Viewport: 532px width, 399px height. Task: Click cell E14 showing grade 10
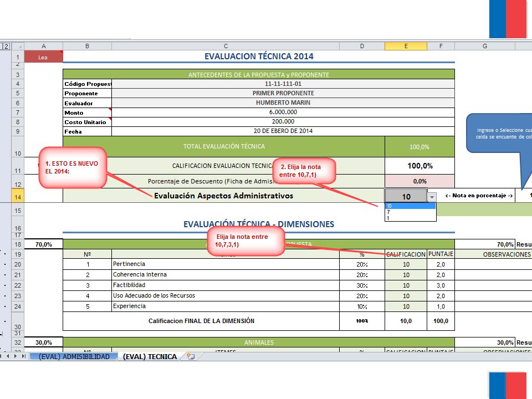point(406,196)
